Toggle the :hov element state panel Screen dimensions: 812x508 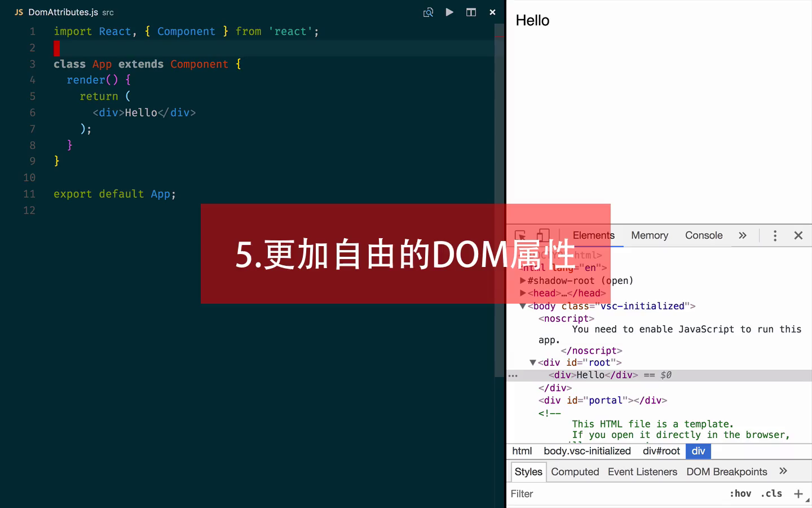tap(740, 494)
